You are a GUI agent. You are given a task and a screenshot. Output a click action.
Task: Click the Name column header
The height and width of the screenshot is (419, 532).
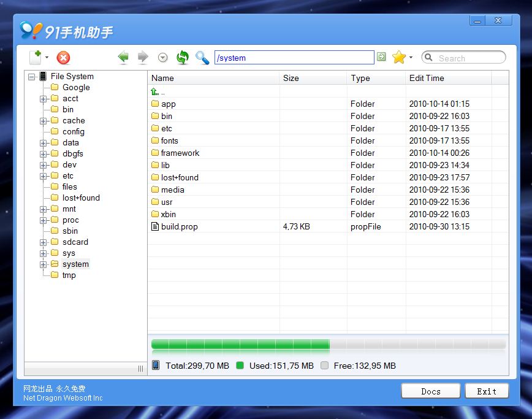point(213,78)
